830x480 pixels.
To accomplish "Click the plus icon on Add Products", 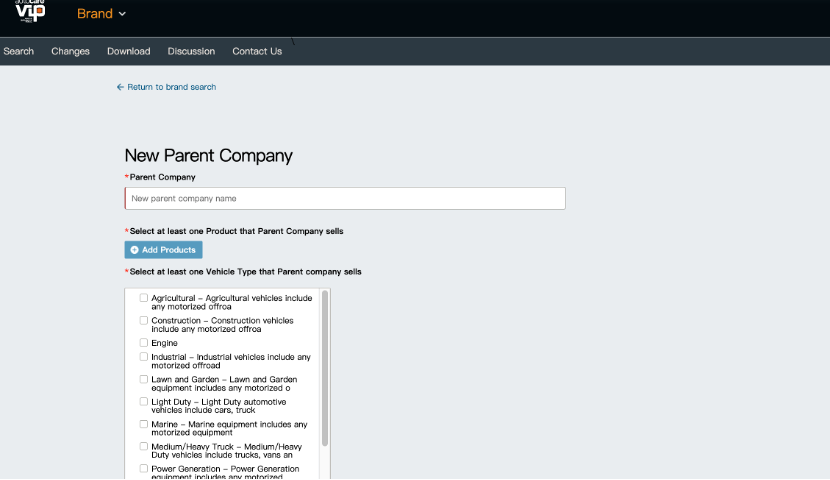I will [x=134, y=250].
